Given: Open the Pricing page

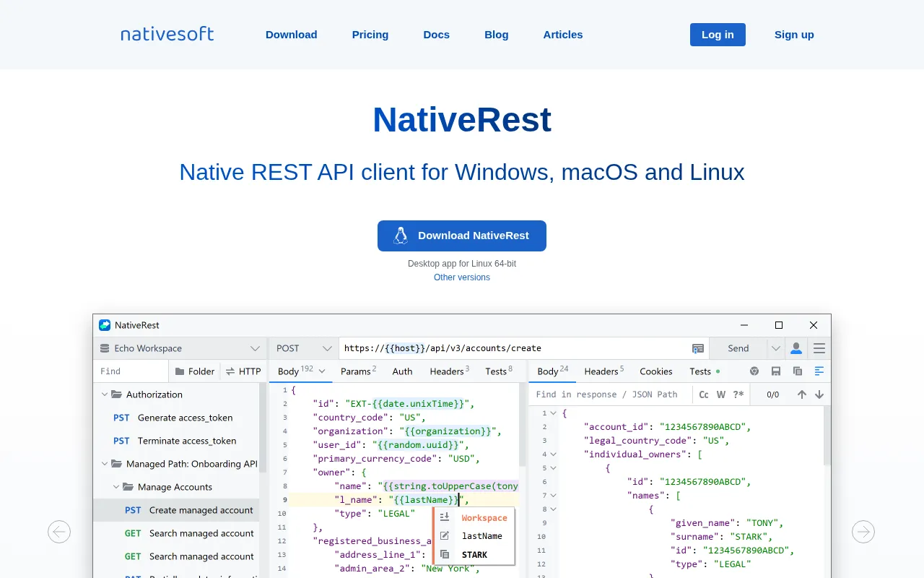Looking at the screenshot, I should pos(370,35).
